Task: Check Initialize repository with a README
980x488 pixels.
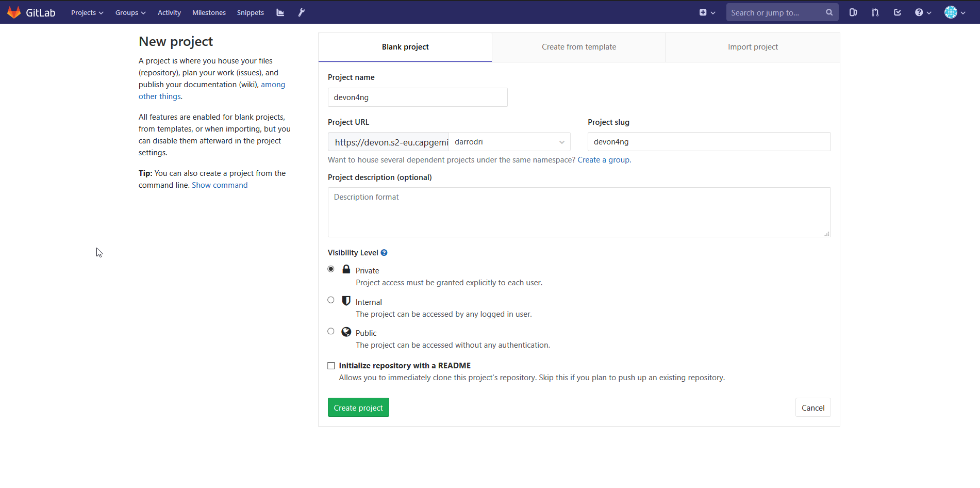Action: coord(330,365)
